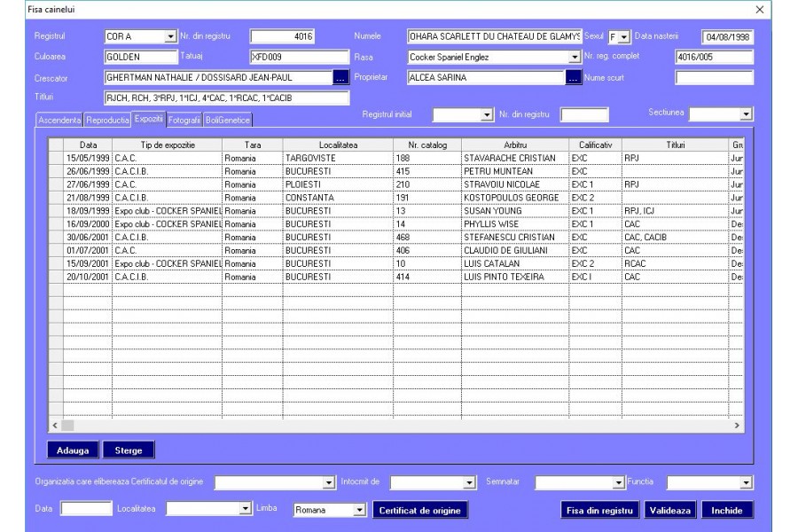Image resolution: width=798 pixels, height=532 pixels.
Task: Click the Nr. reg. complet field
Action: [714, 57]
